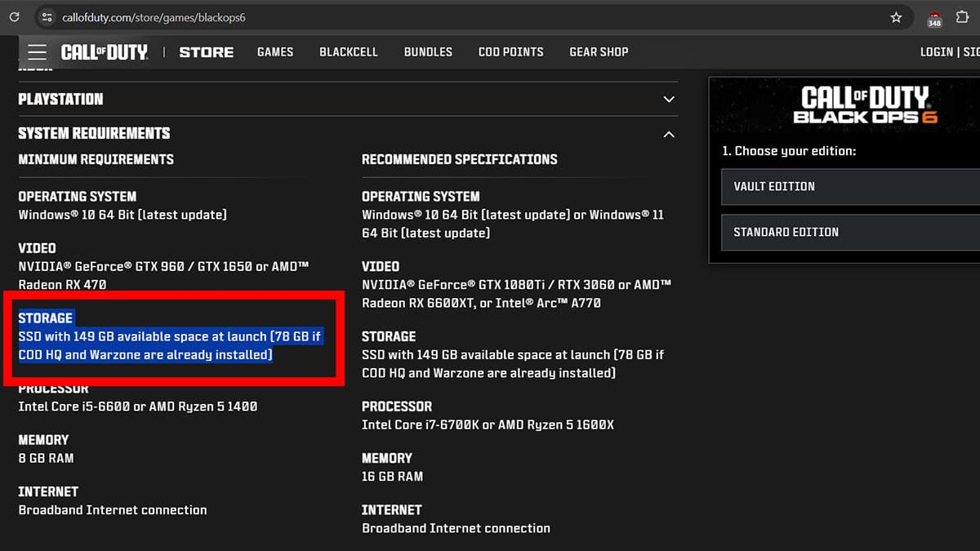Click the Login link
Screen dimensions: 980x551
[937, 51]
